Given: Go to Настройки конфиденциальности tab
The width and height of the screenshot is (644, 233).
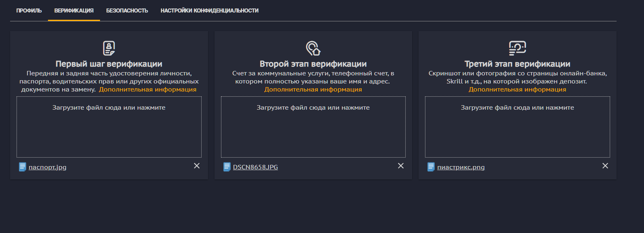Looking at the screenshot, I should 209,10.
